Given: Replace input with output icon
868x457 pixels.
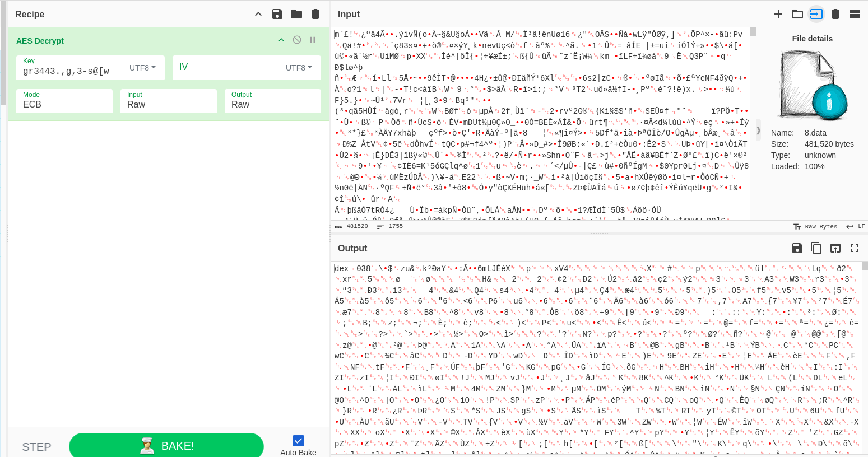Looking at the screenshot, I should tap(835, 248).
